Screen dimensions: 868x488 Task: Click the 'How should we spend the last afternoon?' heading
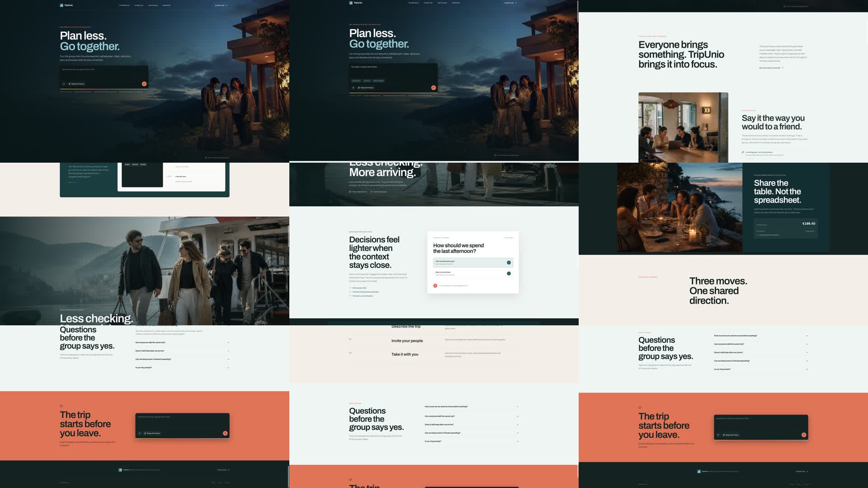tap(458, 248)
